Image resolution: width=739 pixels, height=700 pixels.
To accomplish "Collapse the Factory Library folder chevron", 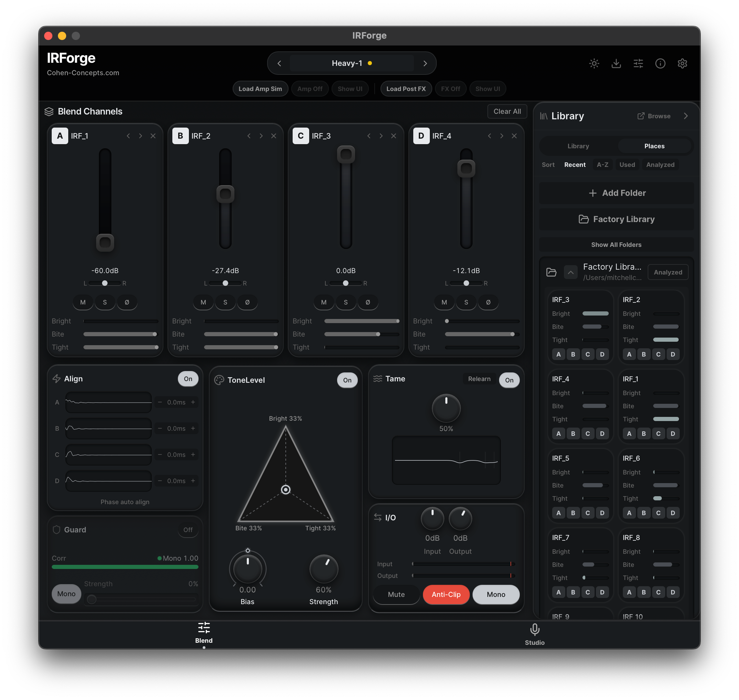I will pos(570,272).
